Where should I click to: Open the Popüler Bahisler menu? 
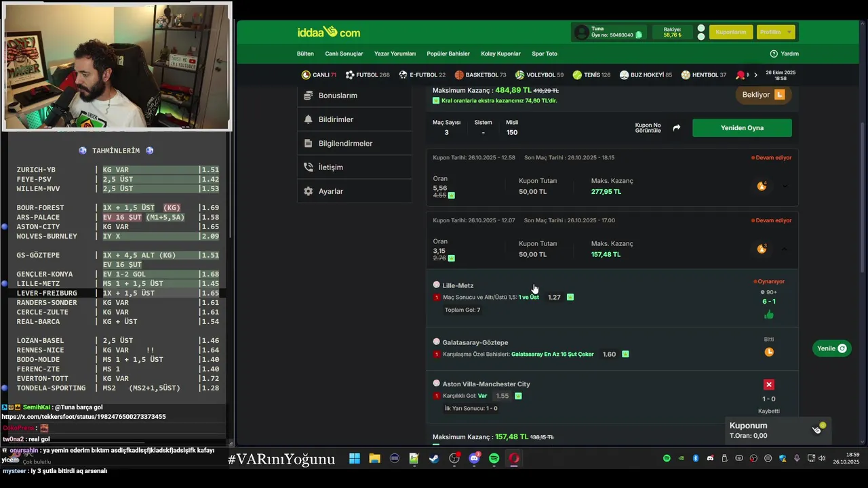point(448,54)
